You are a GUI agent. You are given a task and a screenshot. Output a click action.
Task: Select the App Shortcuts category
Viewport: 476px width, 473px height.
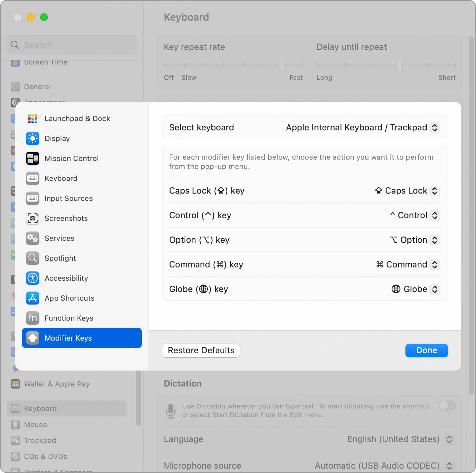pyautogui.click(x=82, y=298)
